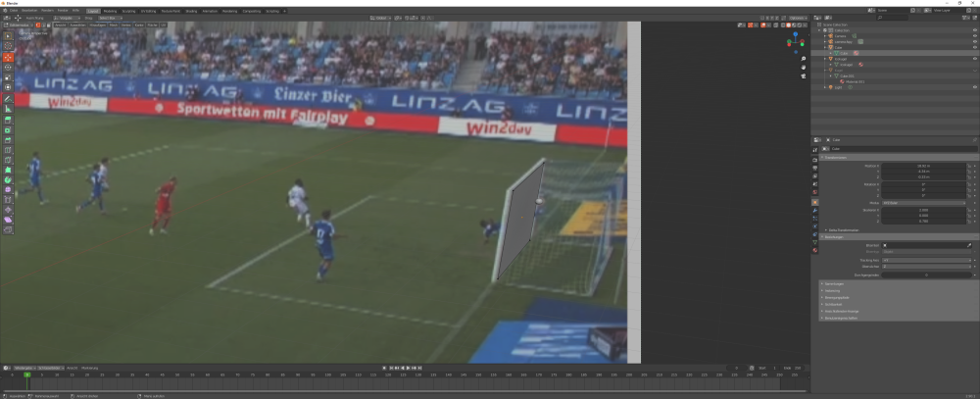Image resolution: width=980 pixels, height=399 pixels.
Task: Switch to the Animation workspace tab
Action: 211,11
